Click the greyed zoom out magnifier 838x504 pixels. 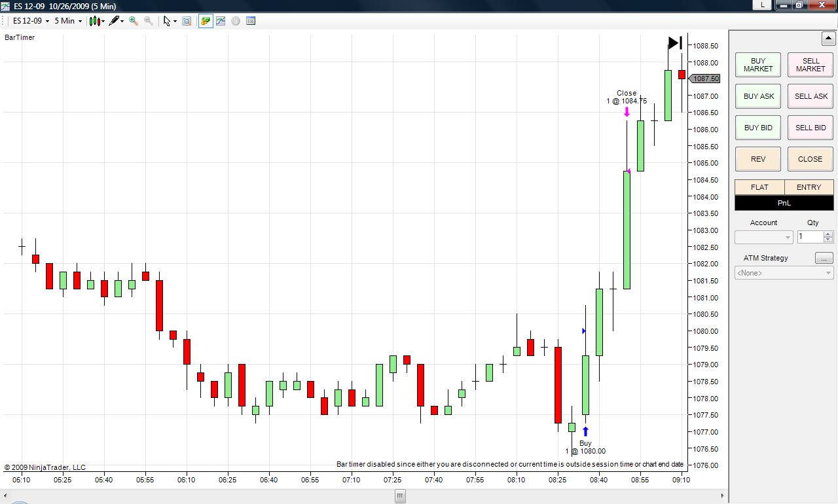(x=149, y=21)
